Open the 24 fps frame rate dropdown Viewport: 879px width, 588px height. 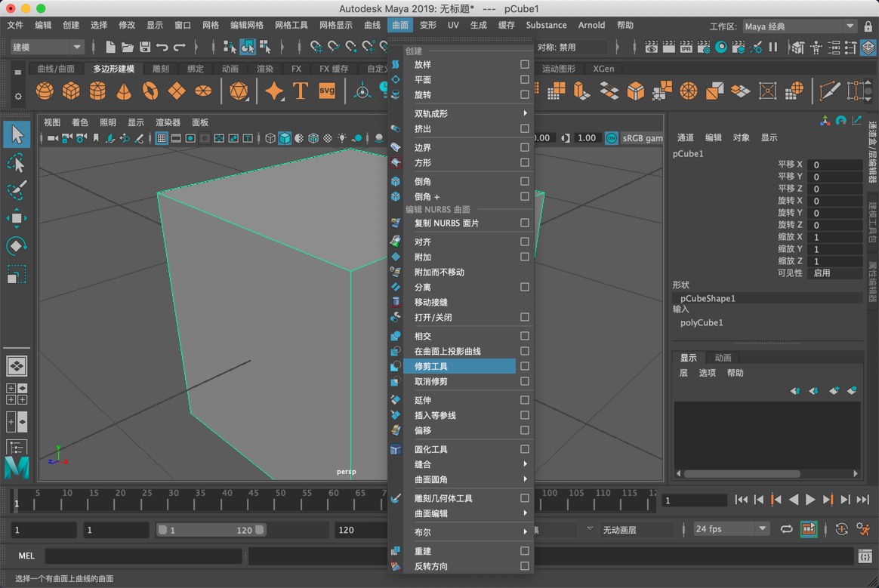pos(729,528)
